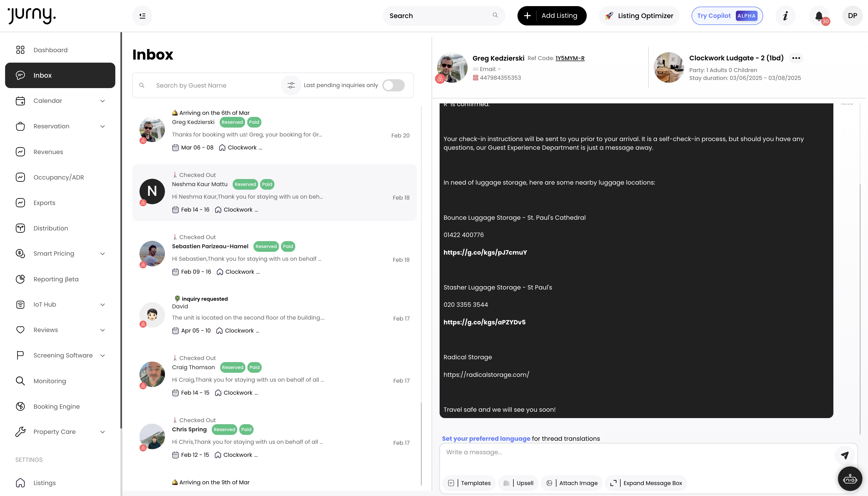Click the Templates icon in message box

[x=451, y=483]
